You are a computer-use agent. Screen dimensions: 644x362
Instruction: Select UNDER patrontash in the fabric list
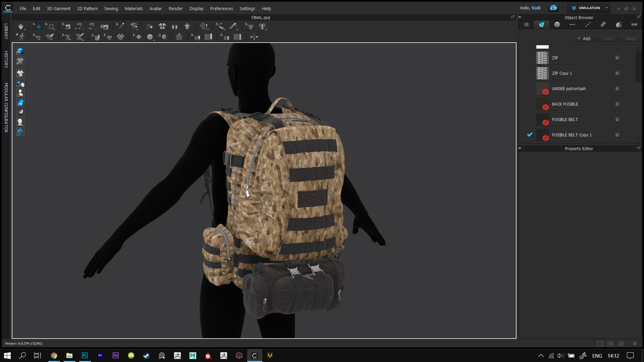[x=569, y=88]
